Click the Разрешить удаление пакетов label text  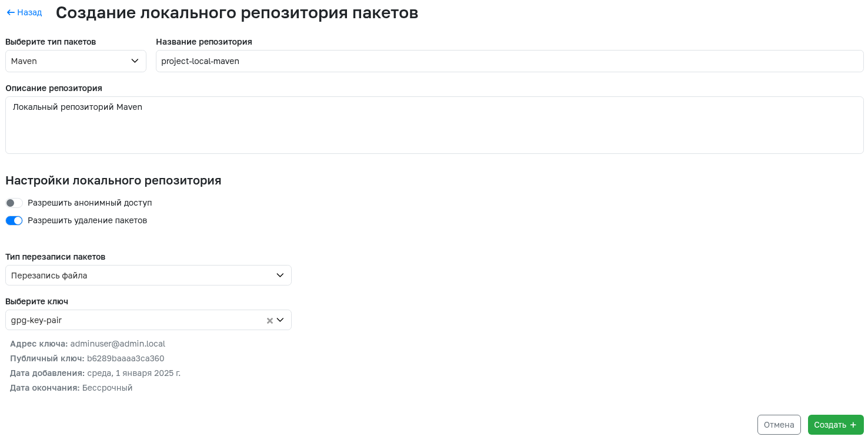(87, 220)
